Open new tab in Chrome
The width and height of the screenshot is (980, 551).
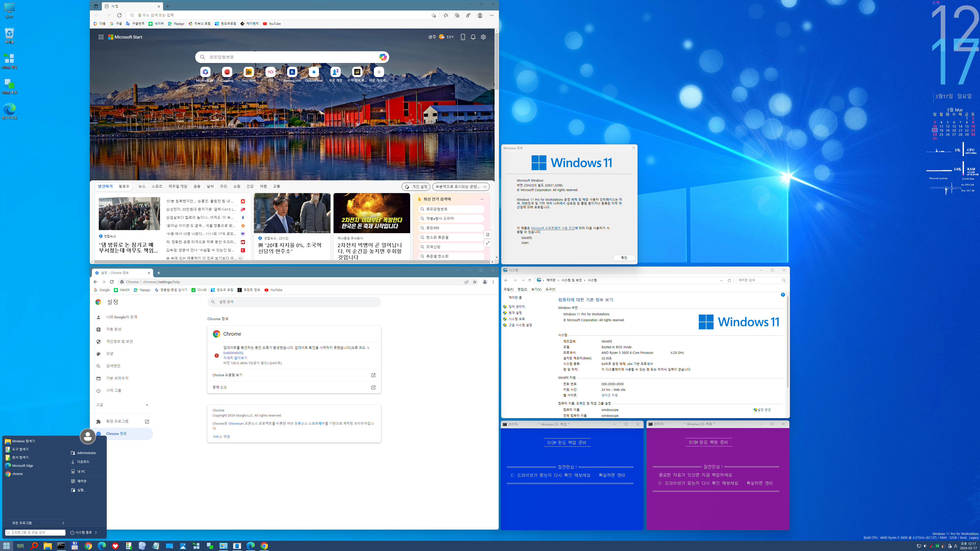(x=159, y=273)
